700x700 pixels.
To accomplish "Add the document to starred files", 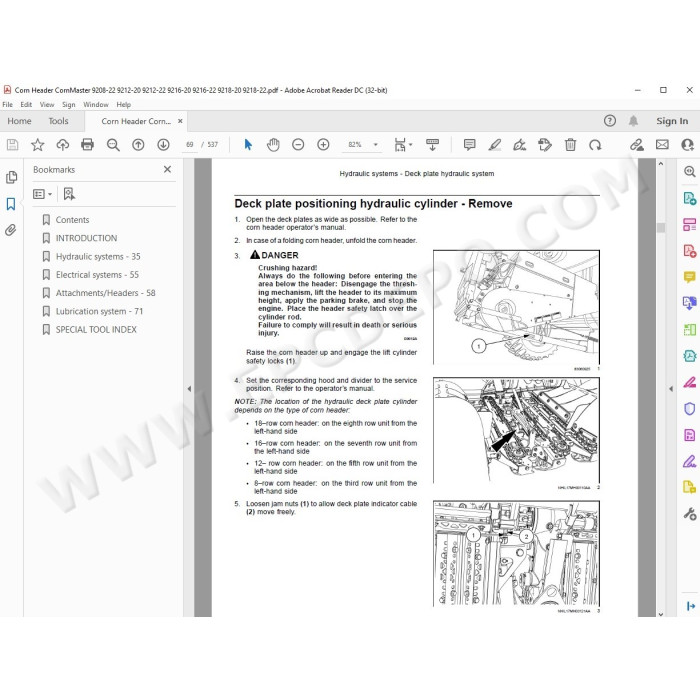I will [x=38, y=145].
